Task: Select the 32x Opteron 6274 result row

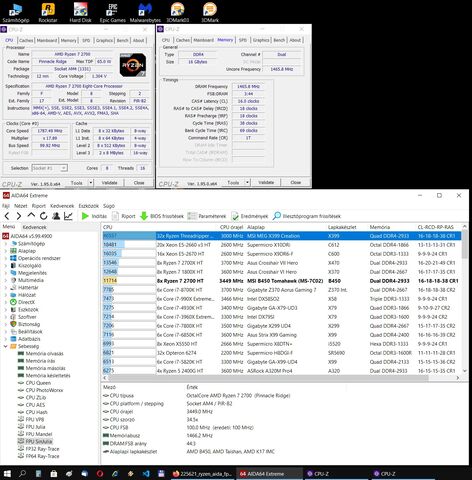Action: 282,353
